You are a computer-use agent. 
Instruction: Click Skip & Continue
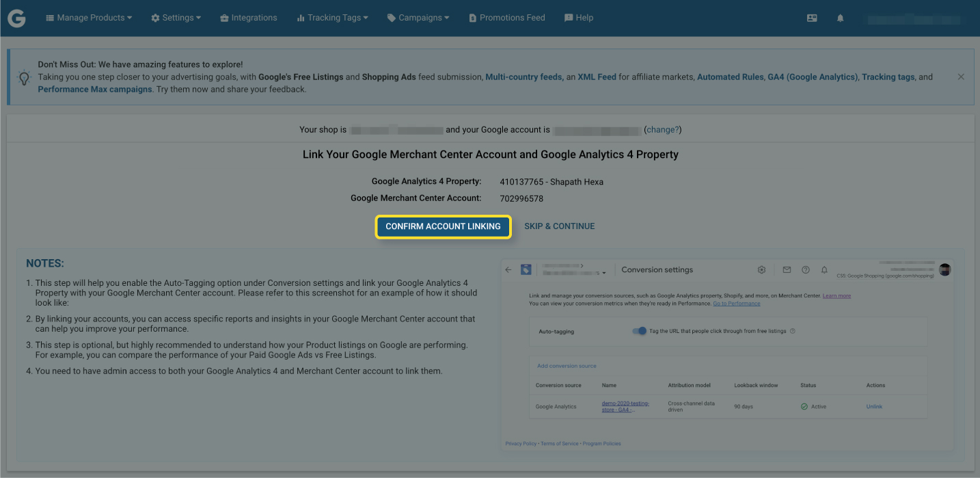click(560, 226)
